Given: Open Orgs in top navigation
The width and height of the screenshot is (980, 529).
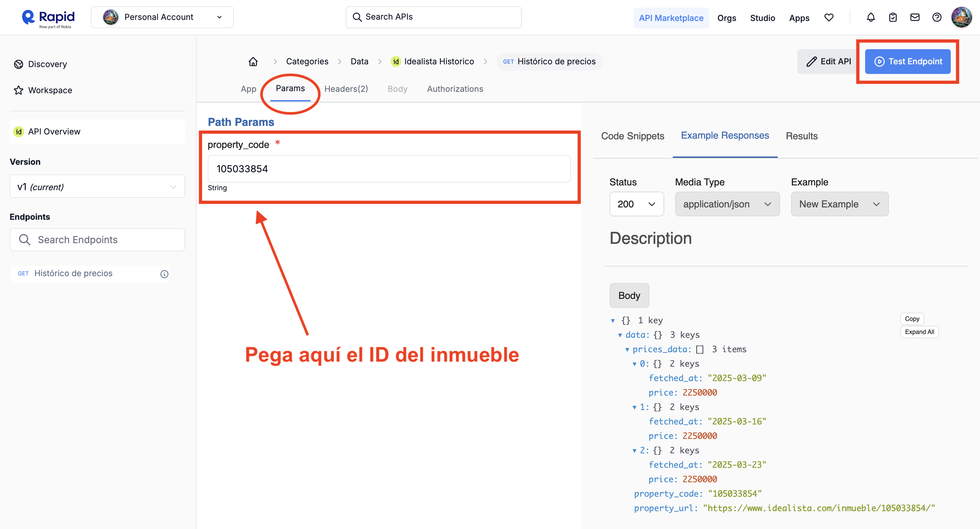Looking at the screenshot, I should 726,18.
